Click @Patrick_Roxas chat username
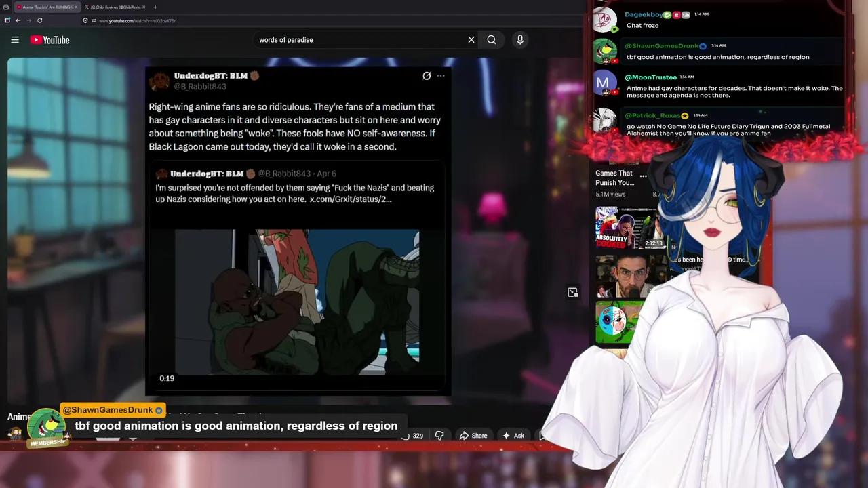Viewport: 868px width, 488px height. [x=652, y=116]
